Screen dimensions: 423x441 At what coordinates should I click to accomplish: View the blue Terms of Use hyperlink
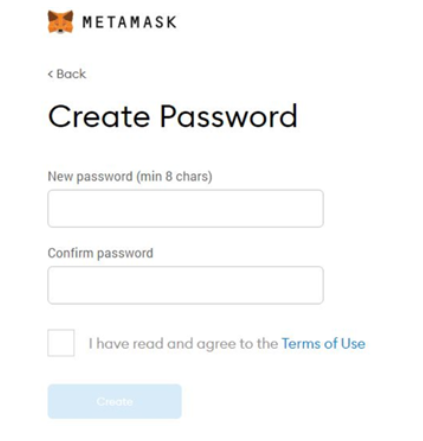[x=323, y=344]
